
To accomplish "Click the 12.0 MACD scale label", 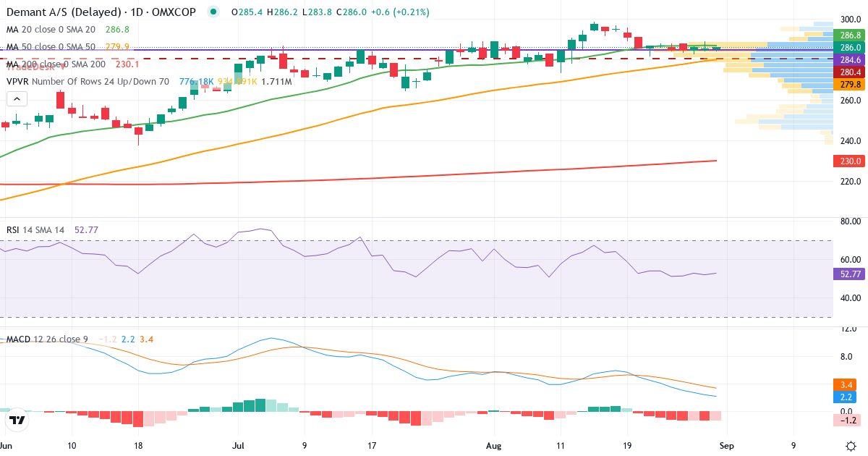I will (850, 329).
